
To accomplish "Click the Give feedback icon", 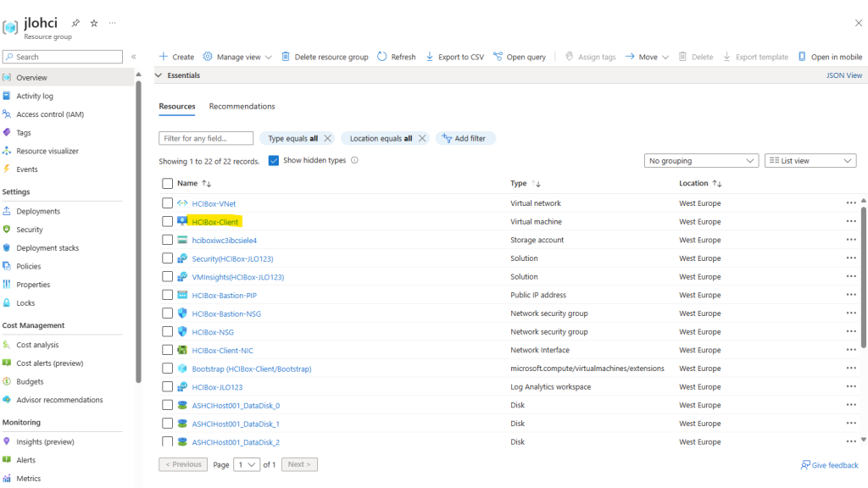I will click(x=805, y=465).
